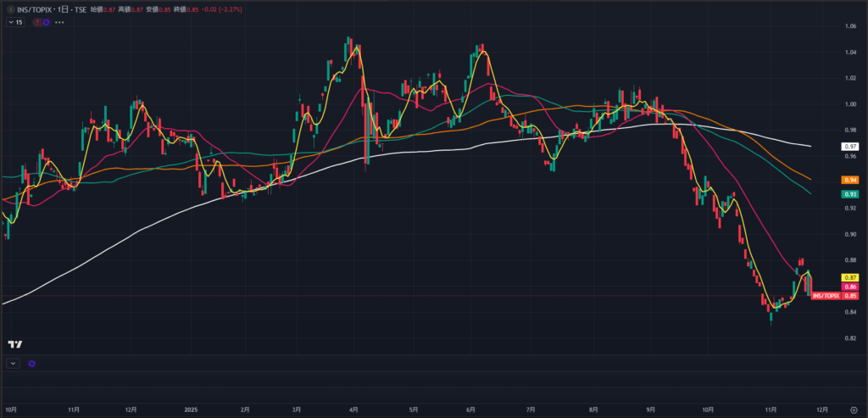Click the green 0.93 price label
868x418 pixels.
(x=850, y=194)
